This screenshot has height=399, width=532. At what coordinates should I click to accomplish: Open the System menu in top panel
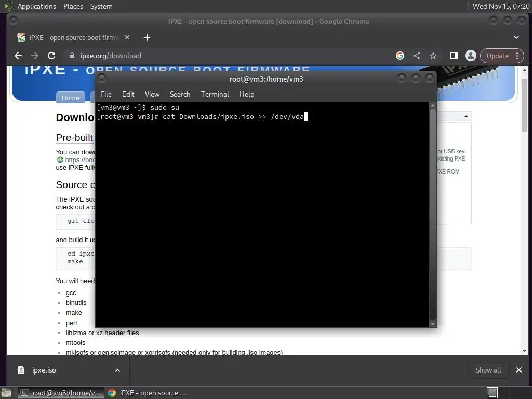pos(101,6)
